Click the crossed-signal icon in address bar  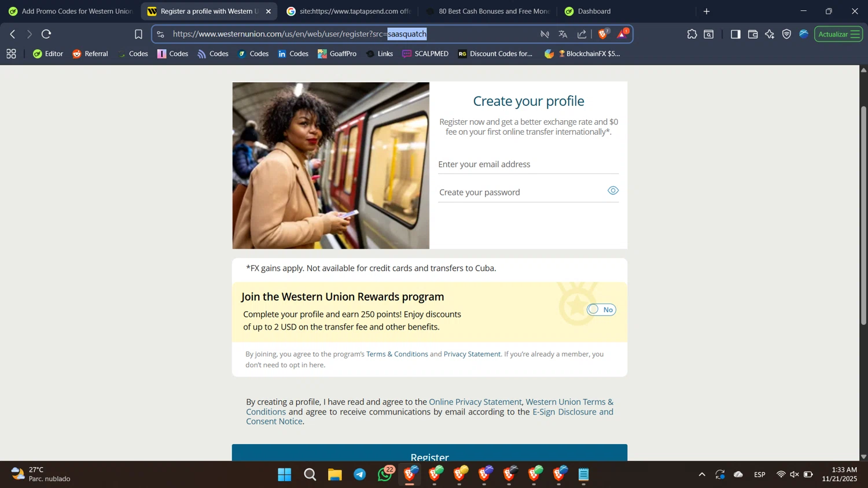545,34
